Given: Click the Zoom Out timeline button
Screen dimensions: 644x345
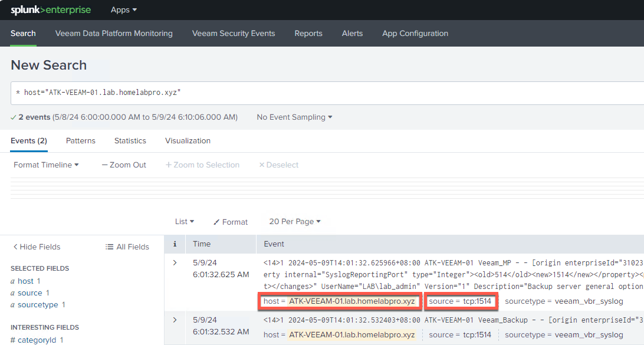Looking at the screenshot, I should 124,165.
